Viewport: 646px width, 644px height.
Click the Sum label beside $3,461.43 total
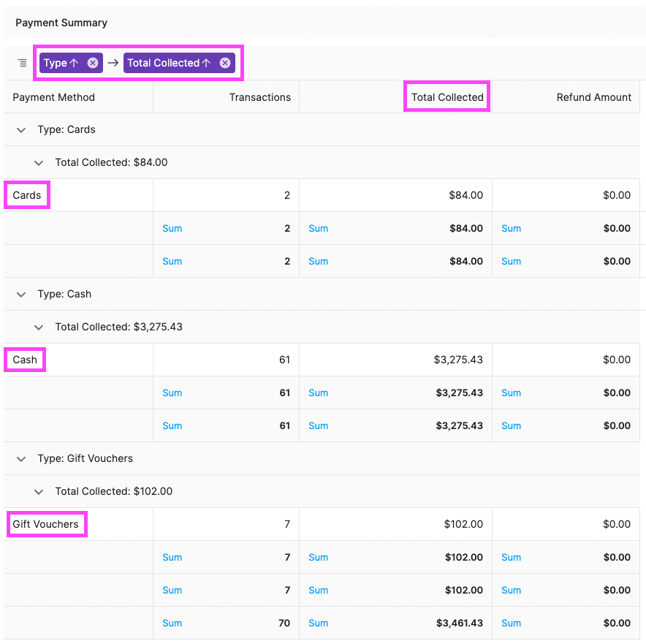319,624
